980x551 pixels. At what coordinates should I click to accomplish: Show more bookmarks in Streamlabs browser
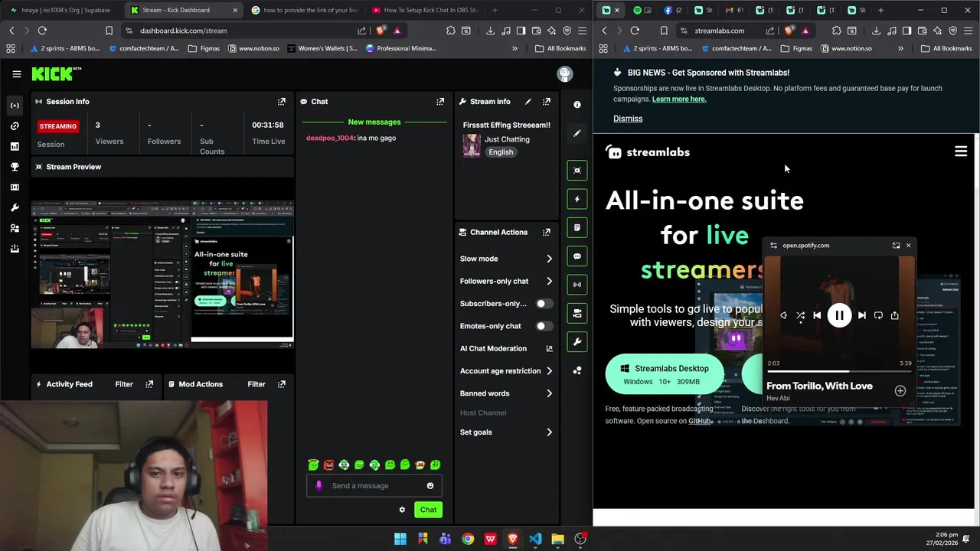pyautogui.click(x=900, y=48)
